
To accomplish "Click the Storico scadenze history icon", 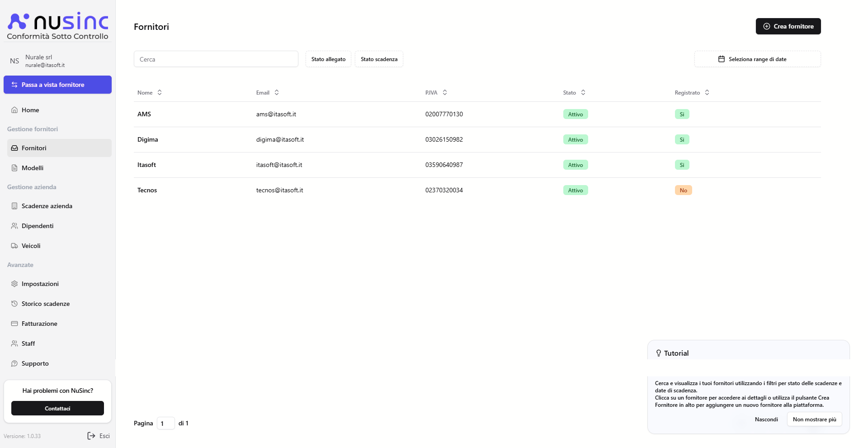I will pyautogui.click(x=14, y=304).
